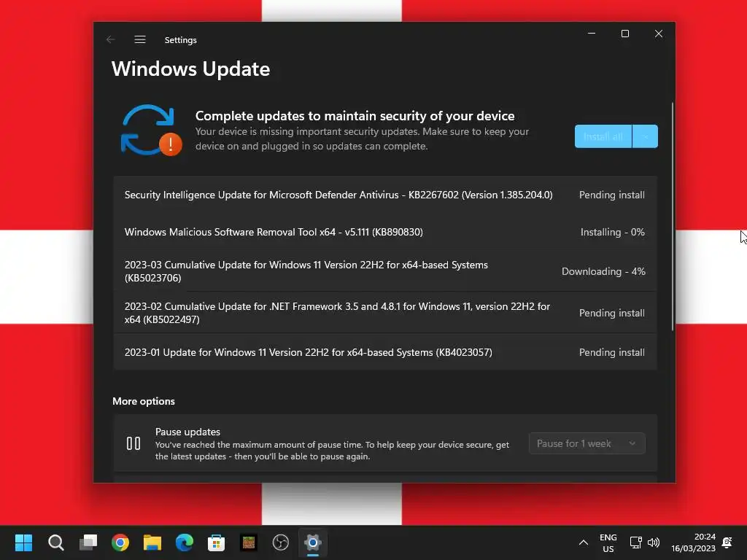The width and height of the screenshot is (747, 560).
Task: Click the Settings window vertical scrollbar
Action: pos(672,217)
